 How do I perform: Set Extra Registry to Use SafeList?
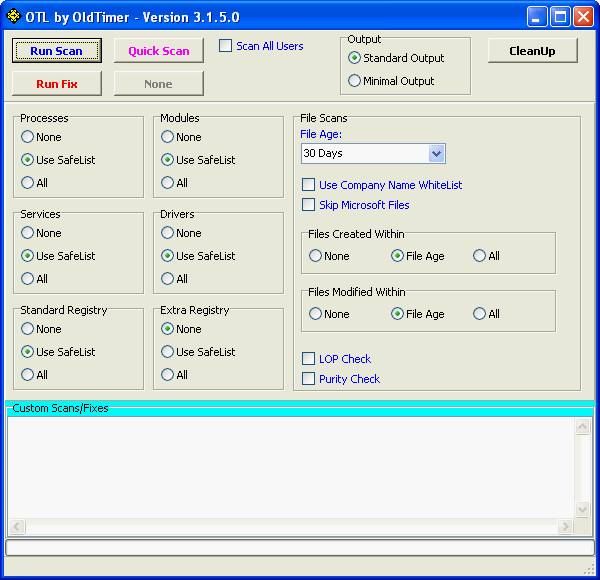pyautogui.click(x=168, y=352)
